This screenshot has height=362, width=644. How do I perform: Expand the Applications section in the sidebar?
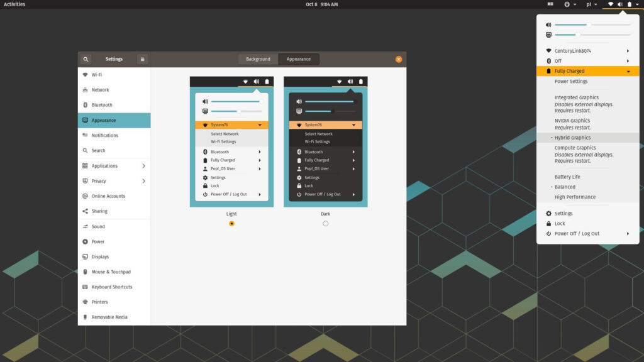114,166
